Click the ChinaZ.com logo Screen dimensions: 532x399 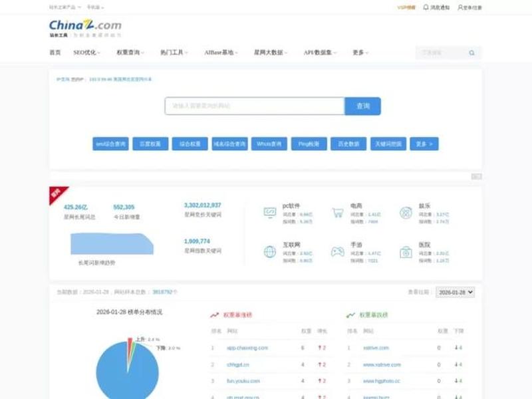[x=85, y=28]
